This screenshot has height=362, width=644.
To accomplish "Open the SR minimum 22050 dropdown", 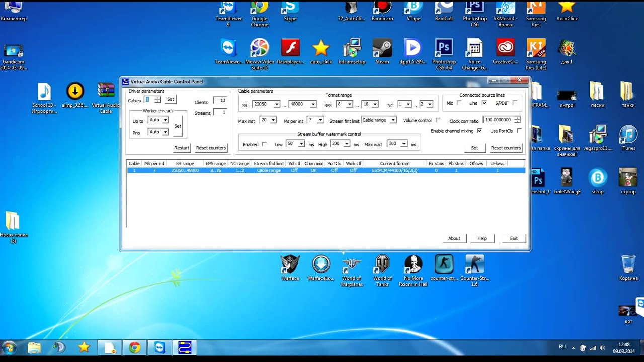I will (276, 104).
